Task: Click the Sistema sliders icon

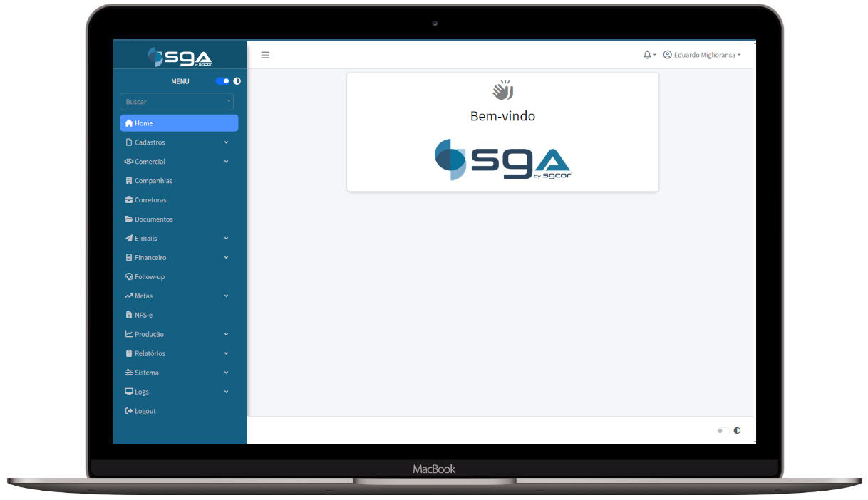Action: 129,373
